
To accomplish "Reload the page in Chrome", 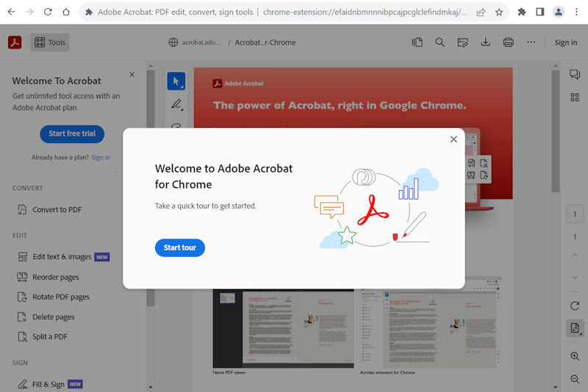I will (x=48, y=12).
